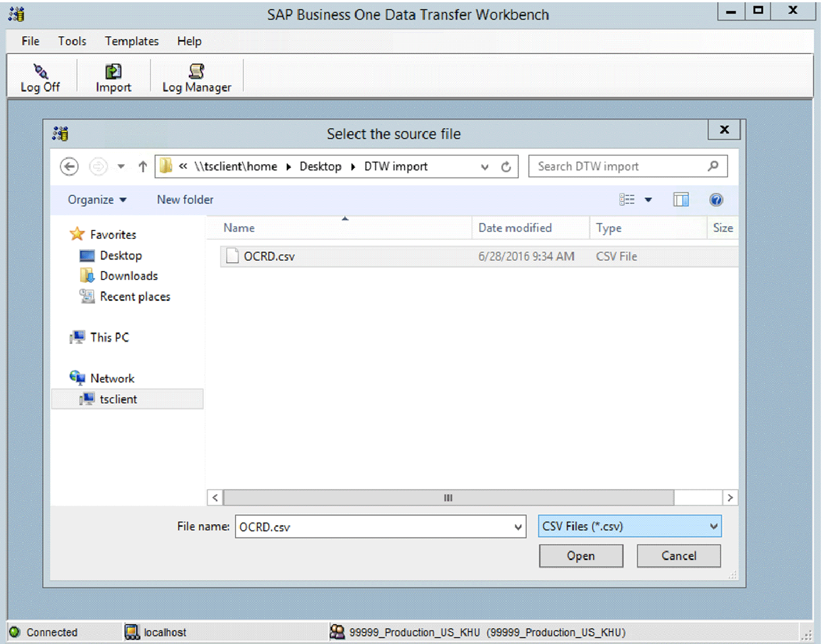Change the file view layout icon
The height and width of the screenshot is (644, 822).
click(x=627, y=200)
